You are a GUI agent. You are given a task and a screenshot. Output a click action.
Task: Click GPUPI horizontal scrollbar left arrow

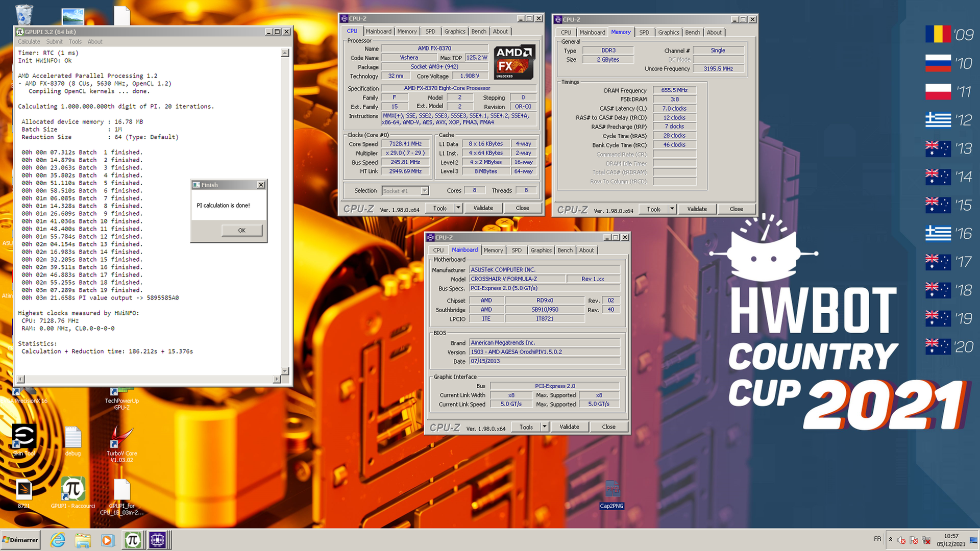point(20,379)
